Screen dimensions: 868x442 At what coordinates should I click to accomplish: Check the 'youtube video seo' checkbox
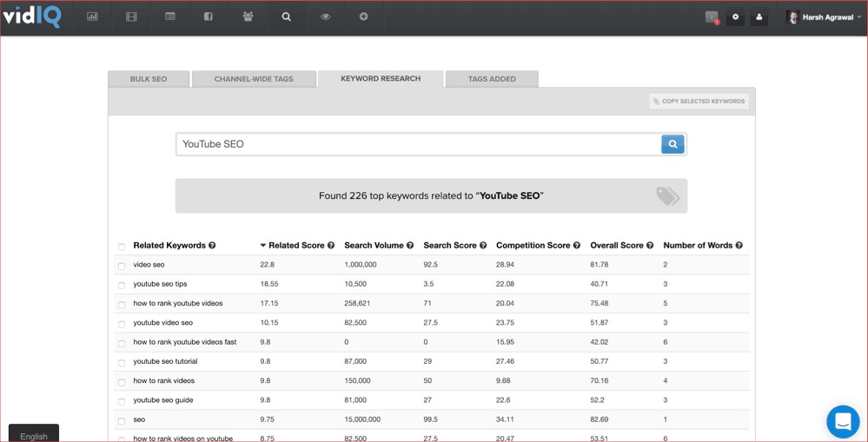[122, 324]
